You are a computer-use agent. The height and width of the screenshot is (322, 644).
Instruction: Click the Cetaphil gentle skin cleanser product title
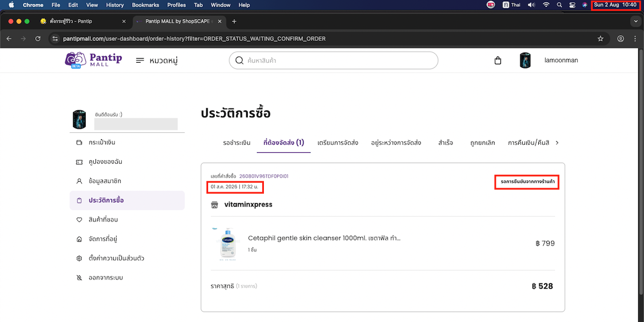point(324,238)
